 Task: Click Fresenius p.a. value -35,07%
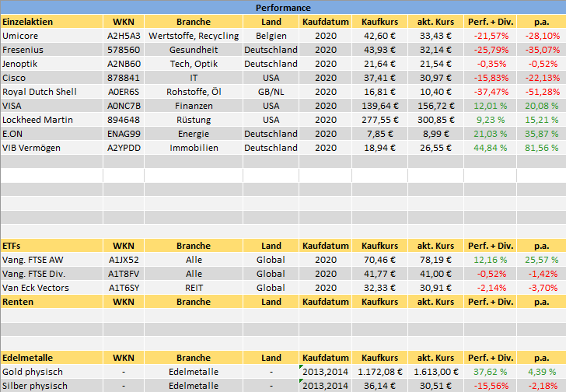coord(541,50)
